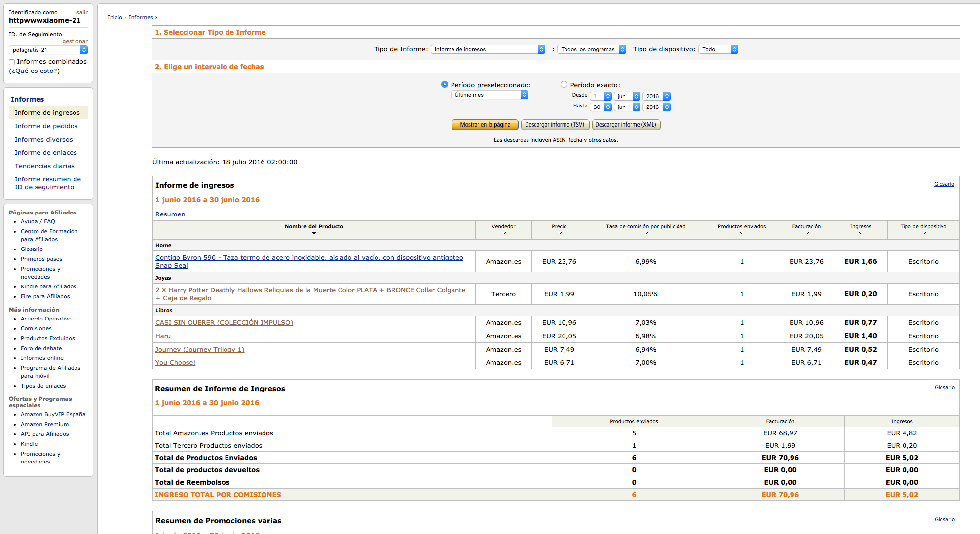980x534 pixels.
Task: Open Amazon BuyVIP España link
Action: pyautogui.click(x=53, y=414)
